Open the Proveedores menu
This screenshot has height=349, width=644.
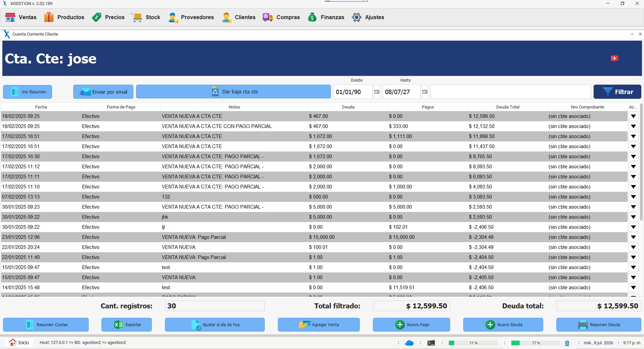click(191, 17)
